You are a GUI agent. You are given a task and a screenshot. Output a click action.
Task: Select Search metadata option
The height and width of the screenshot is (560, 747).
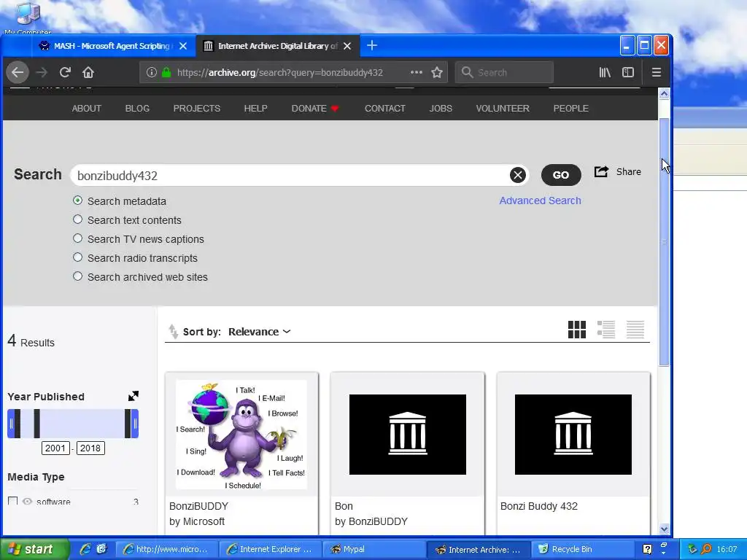[77, 201]
